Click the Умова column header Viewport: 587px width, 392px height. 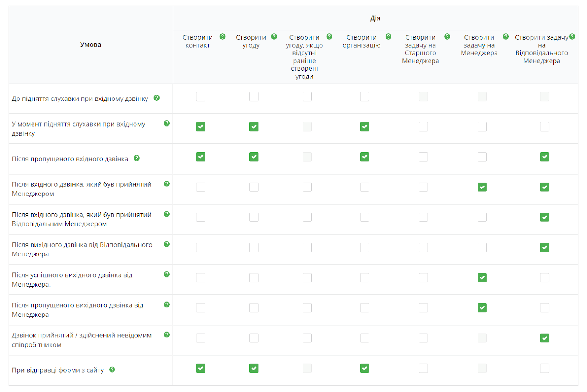tap(91, 45)
